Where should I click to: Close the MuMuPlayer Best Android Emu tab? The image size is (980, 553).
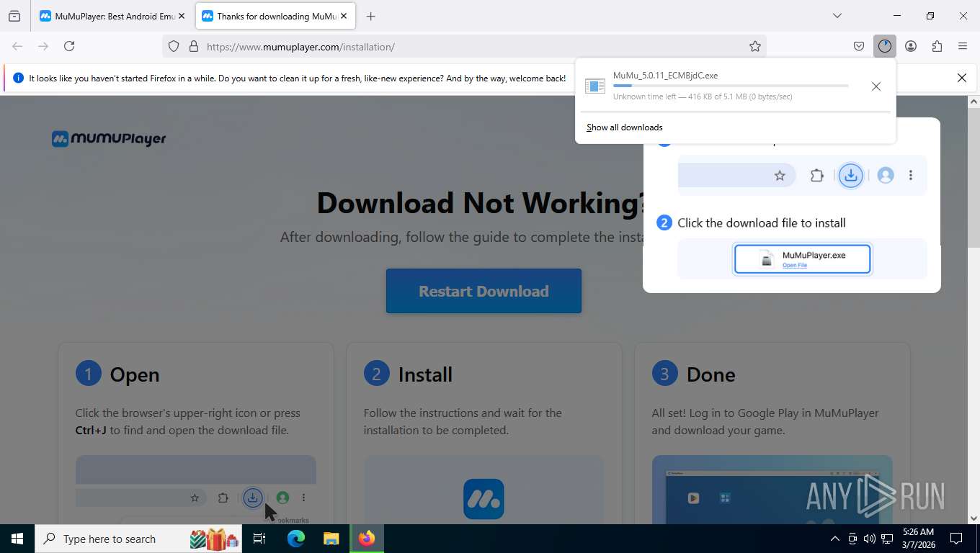(181, 16)
